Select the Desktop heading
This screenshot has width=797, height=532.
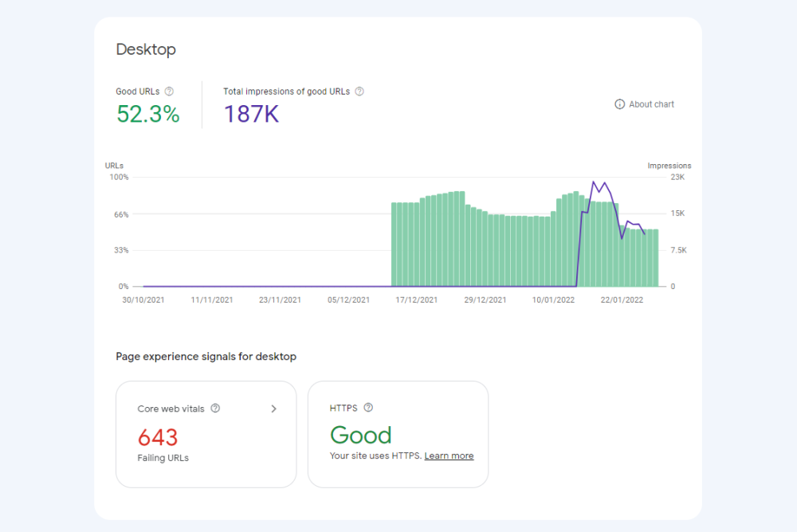click(x=146, y=49)
